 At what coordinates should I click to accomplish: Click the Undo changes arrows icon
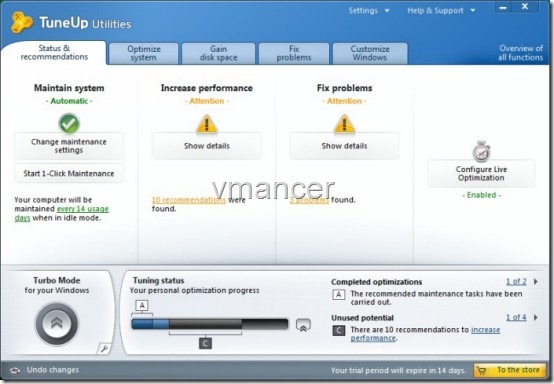coord(15,370)
